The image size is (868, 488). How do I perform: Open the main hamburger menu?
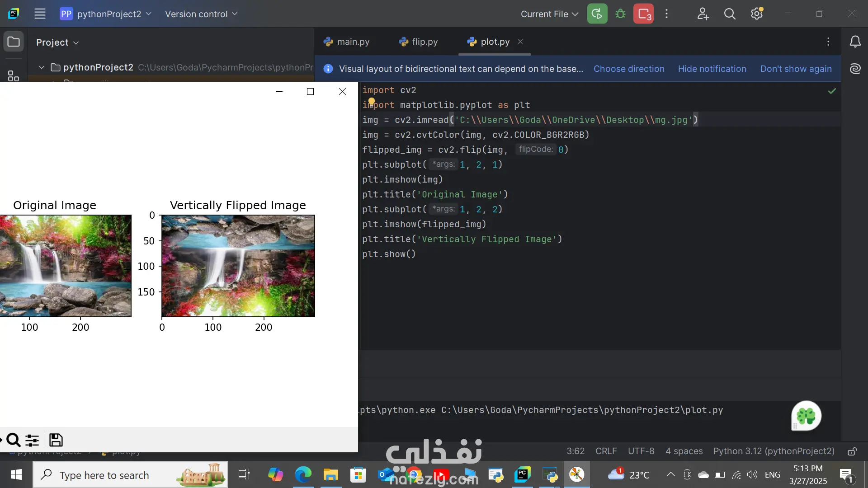[x=40, y=14]
